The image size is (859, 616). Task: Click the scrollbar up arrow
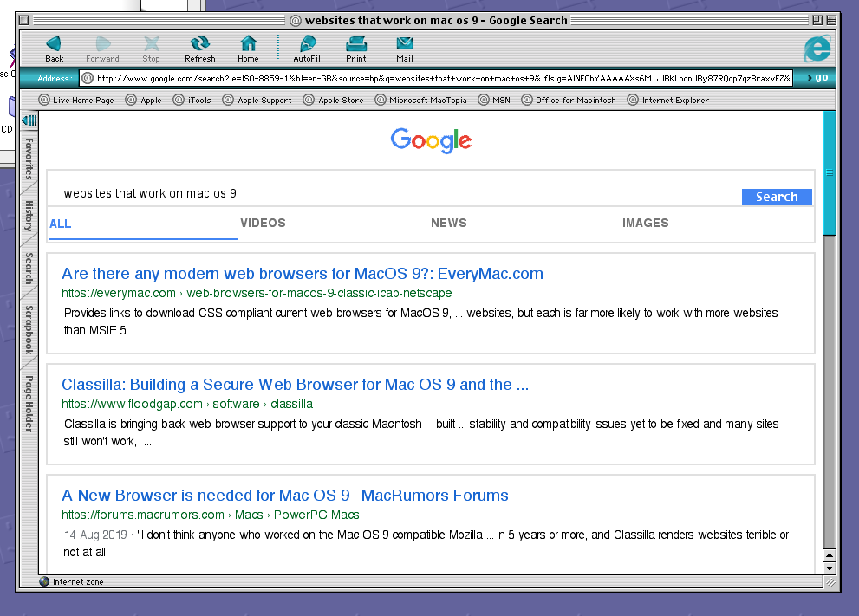[x=830, y=555]
